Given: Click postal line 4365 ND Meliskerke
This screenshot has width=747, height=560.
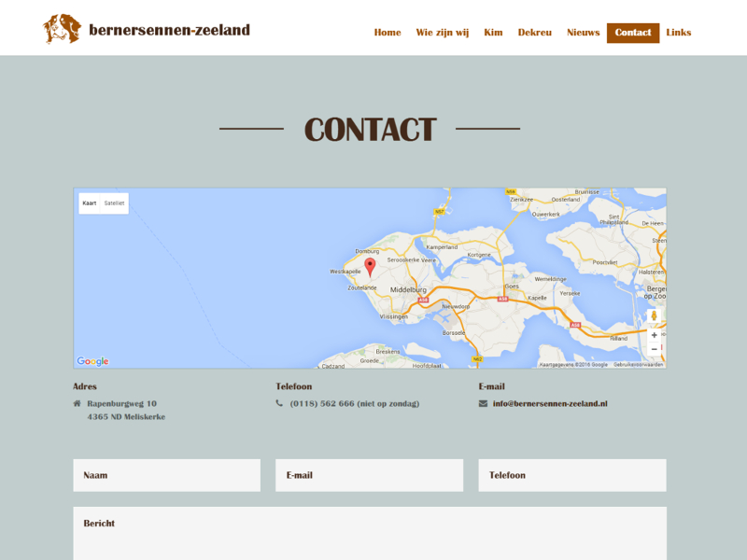Looking at the screenshot, I should point(126,416).
